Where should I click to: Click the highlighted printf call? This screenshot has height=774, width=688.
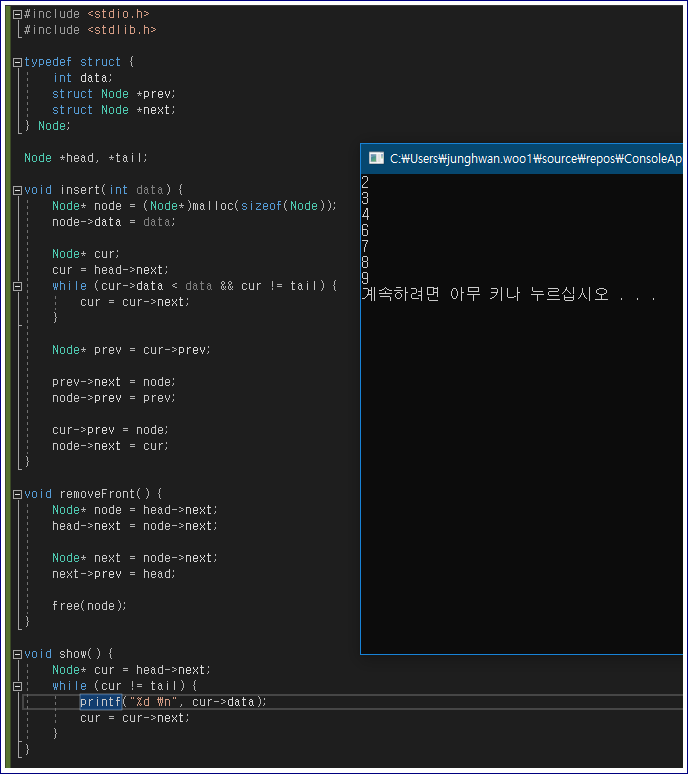click(x=101, y=701)
